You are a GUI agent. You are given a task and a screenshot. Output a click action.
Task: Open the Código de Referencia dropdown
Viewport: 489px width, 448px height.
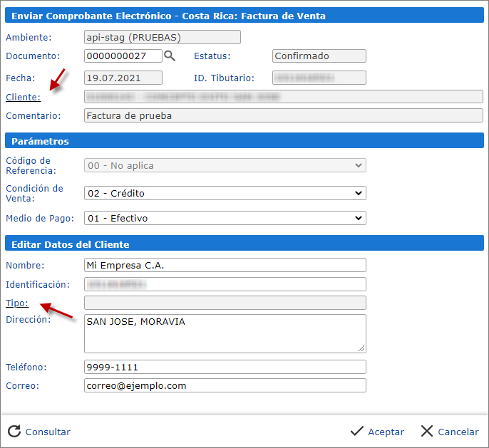225,165
